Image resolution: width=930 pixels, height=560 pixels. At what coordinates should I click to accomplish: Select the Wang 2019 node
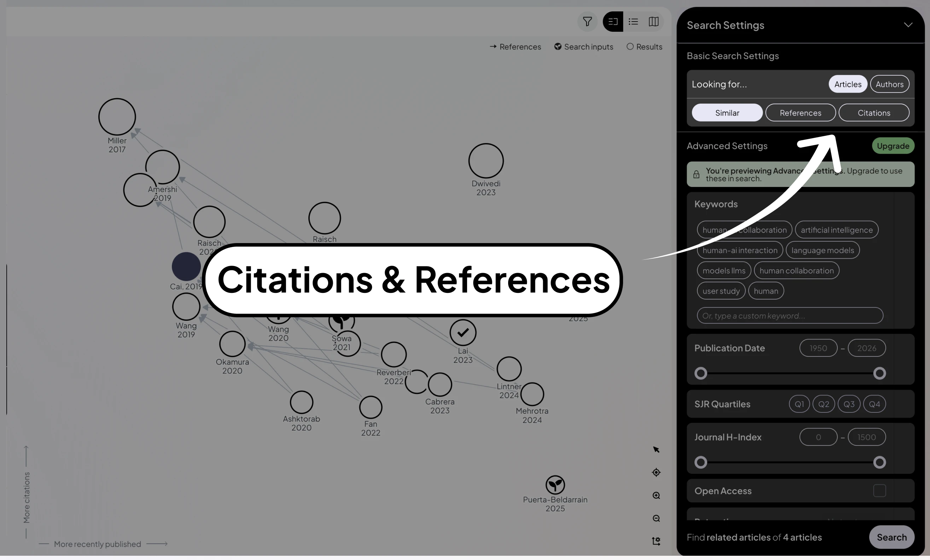point(186,307)
